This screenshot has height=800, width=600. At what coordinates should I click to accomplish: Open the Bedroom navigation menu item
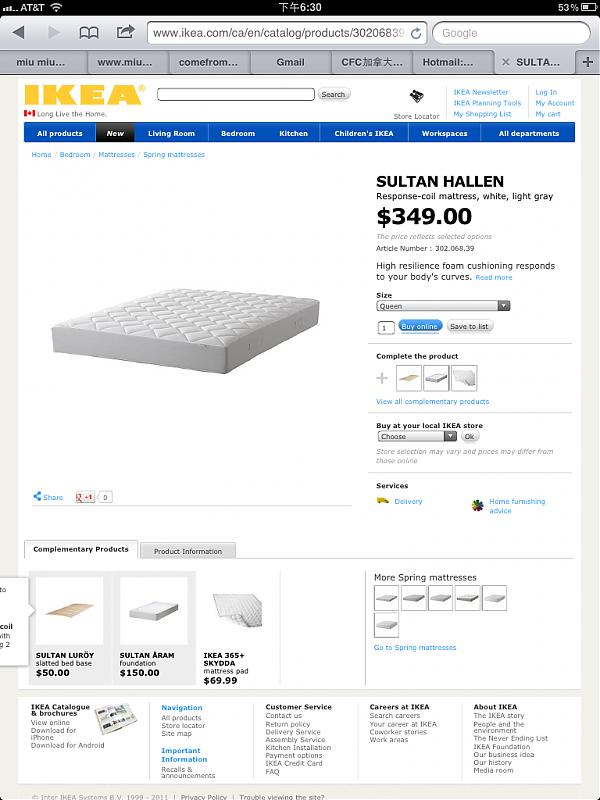(238, 133)
